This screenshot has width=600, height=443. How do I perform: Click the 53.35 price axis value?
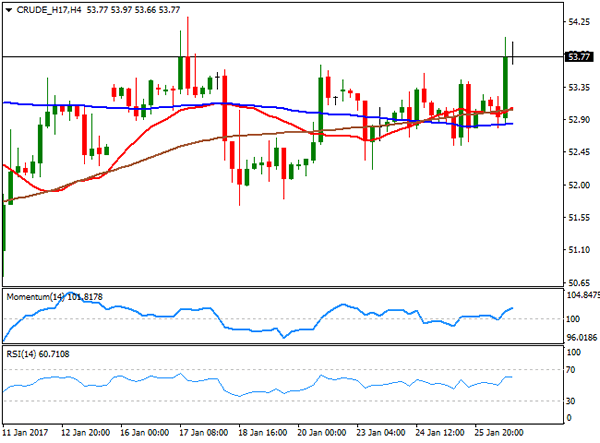(579, 88)
